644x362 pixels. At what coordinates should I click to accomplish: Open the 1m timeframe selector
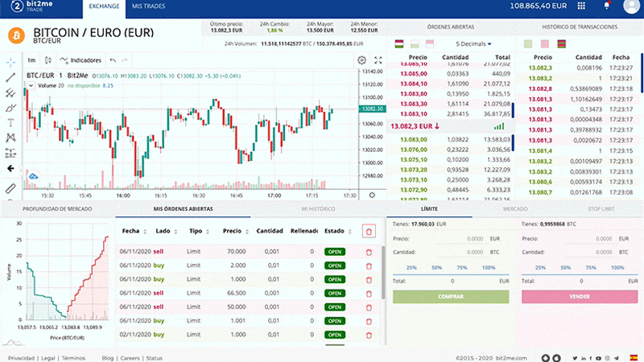31,60
